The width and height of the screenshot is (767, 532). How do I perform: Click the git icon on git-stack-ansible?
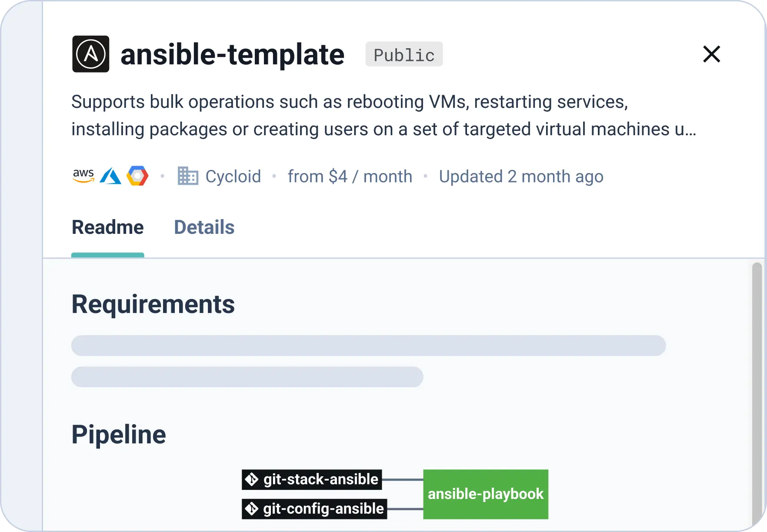click(x=252, y=479)
